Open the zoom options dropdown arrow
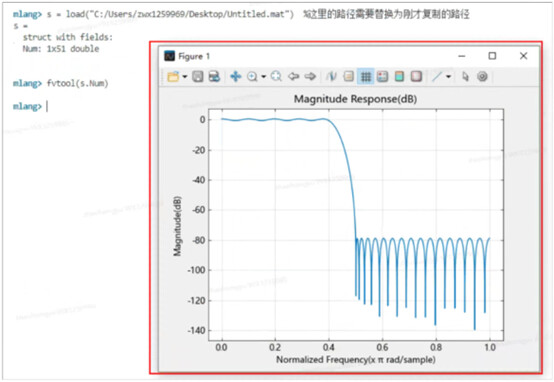This screenshot has width=554, height=382. 264,76
